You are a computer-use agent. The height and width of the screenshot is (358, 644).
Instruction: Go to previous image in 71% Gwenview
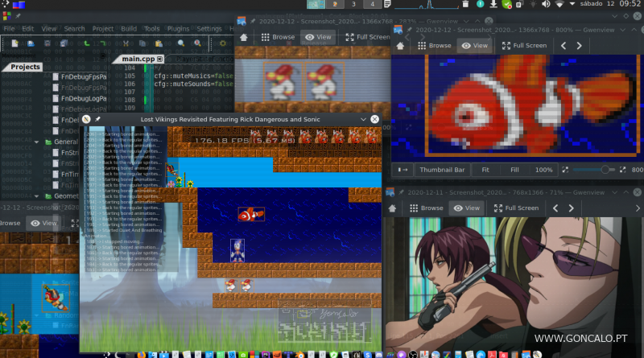[555, 208]
